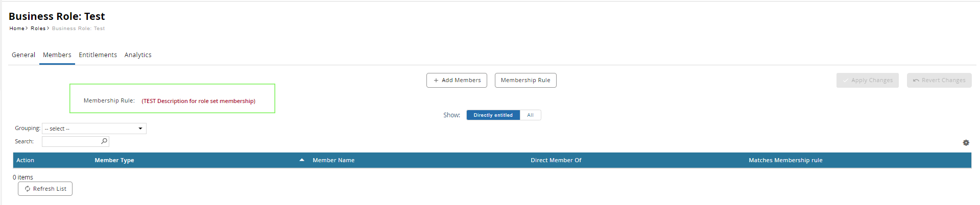Open the General tab
This screenshot has height=205, width=980.
tap(23, 55)
